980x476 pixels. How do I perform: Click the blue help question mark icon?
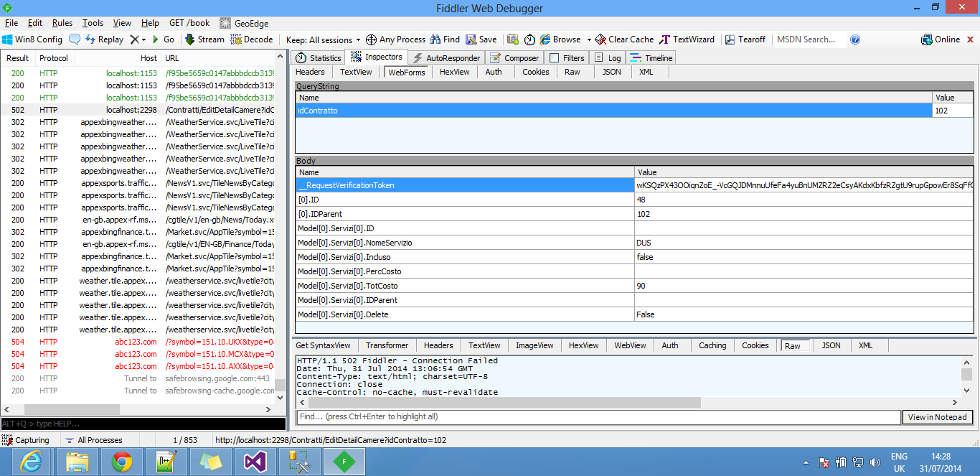coord(855,39)
